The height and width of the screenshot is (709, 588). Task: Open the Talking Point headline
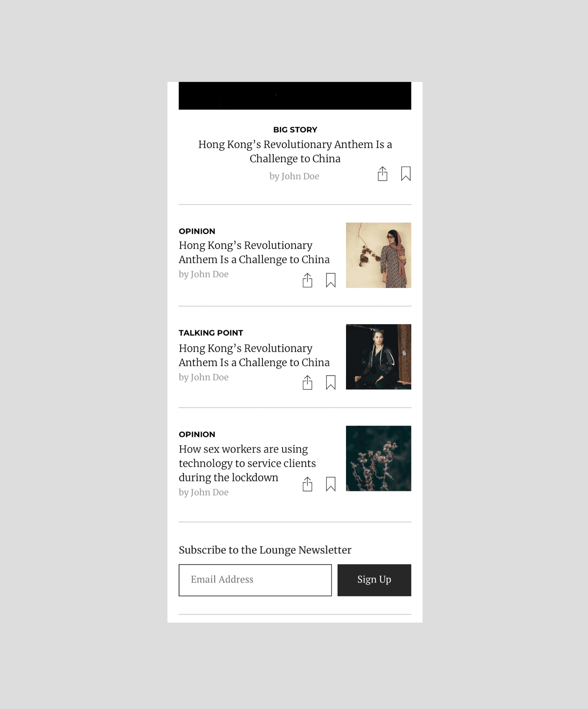coord(254,355)
